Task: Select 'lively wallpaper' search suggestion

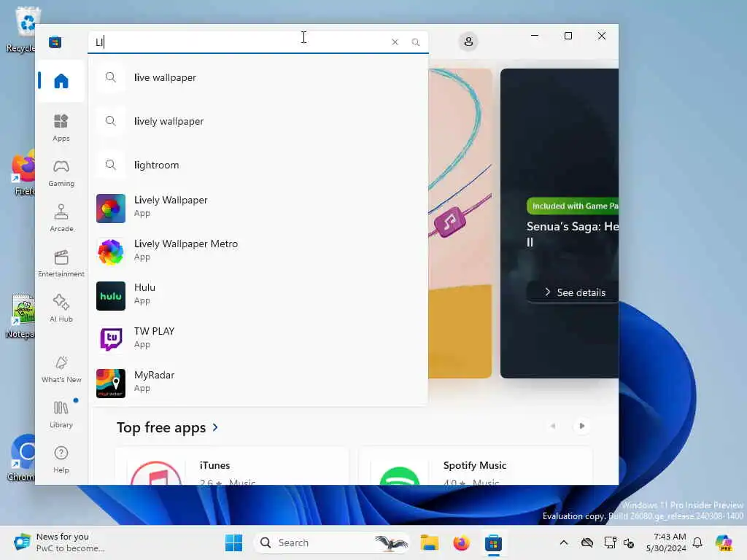Action: tap(258, 121)
